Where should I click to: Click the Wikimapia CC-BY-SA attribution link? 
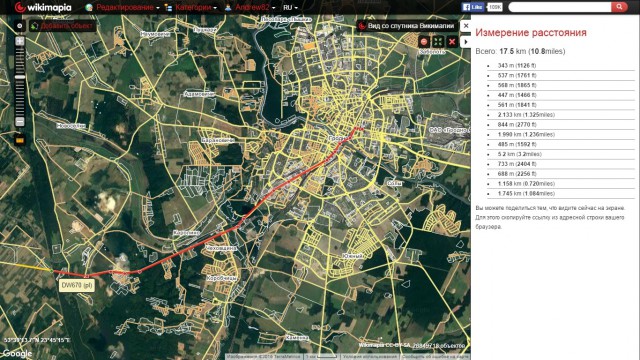pos(385,345)
